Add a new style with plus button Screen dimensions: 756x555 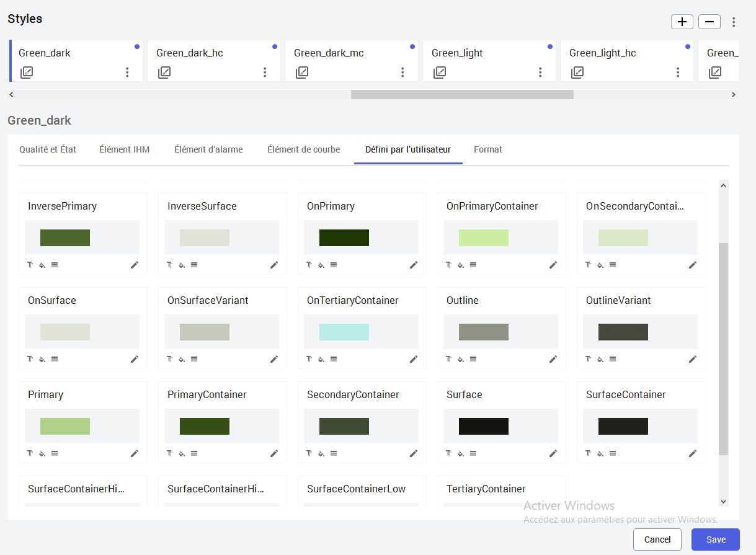click(682, 22)
